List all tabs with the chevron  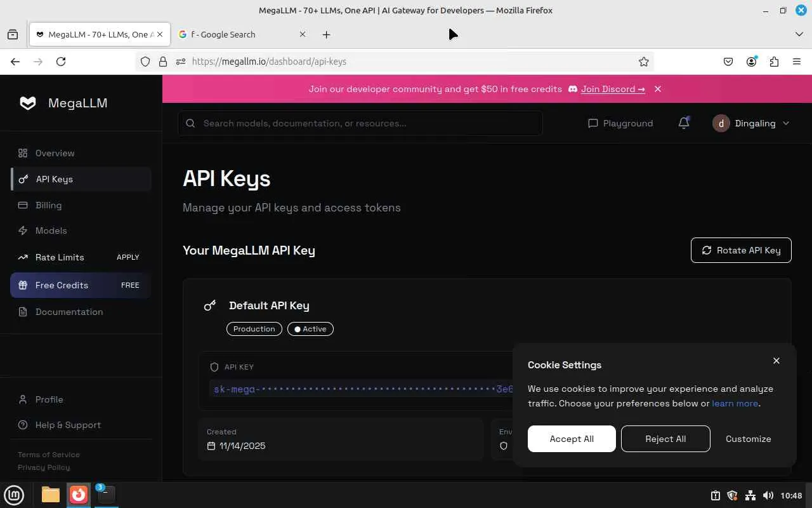click(x=799, y=34)
